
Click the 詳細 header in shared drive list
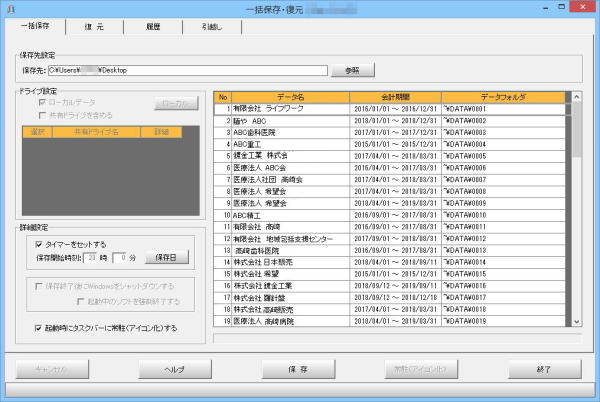161,132
